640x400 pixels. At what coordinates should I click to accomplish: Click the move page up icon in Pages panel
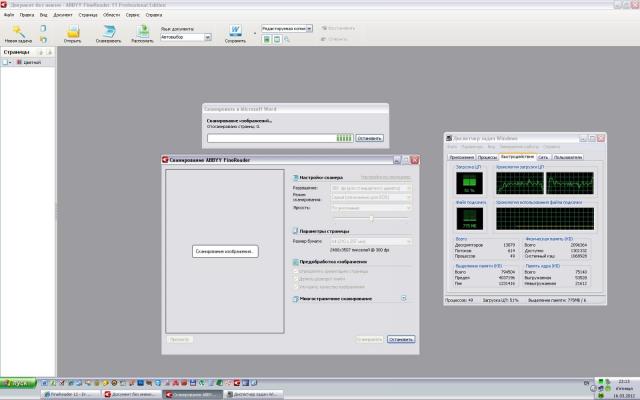click(x=41, y=52)
